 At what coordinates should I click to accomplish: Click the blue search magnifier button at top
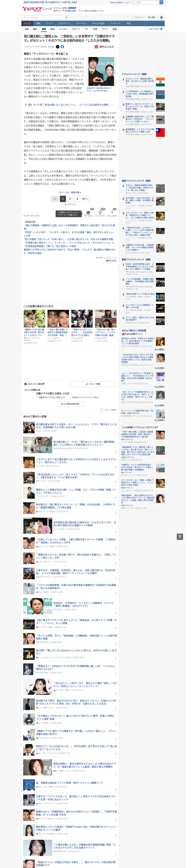(161, 2)
